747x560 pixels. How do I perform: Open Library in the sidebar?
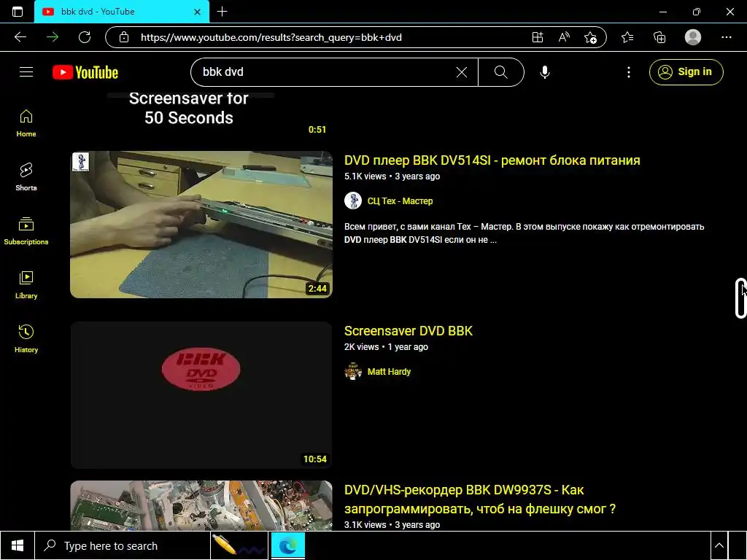(26, 285)
